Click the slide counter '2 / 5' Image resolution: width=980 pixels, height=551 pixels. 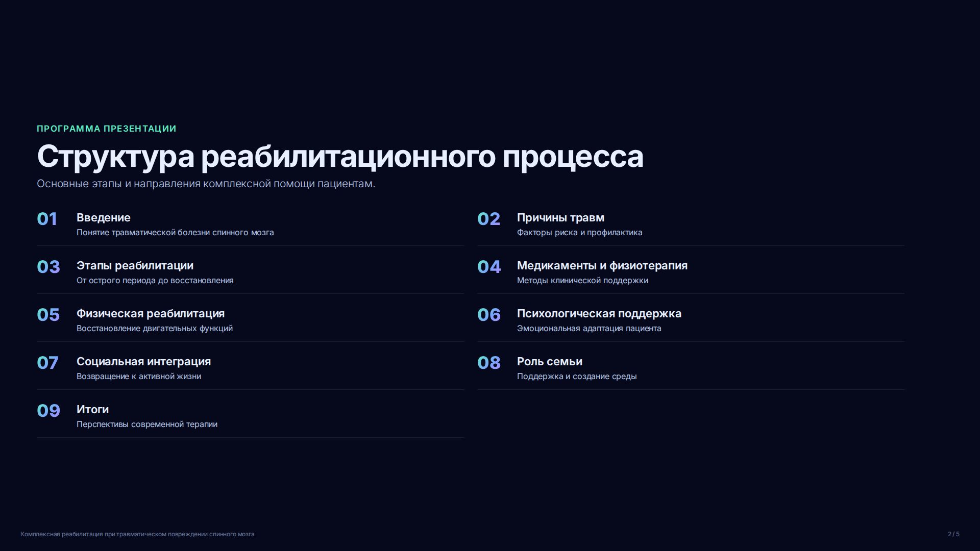(x=953, y=534)
